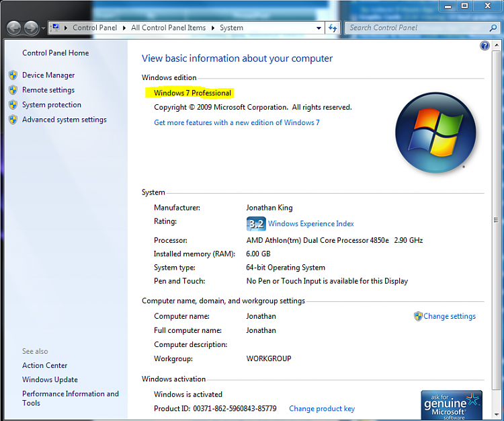Click Get more features with new edition link

(237, 122)
